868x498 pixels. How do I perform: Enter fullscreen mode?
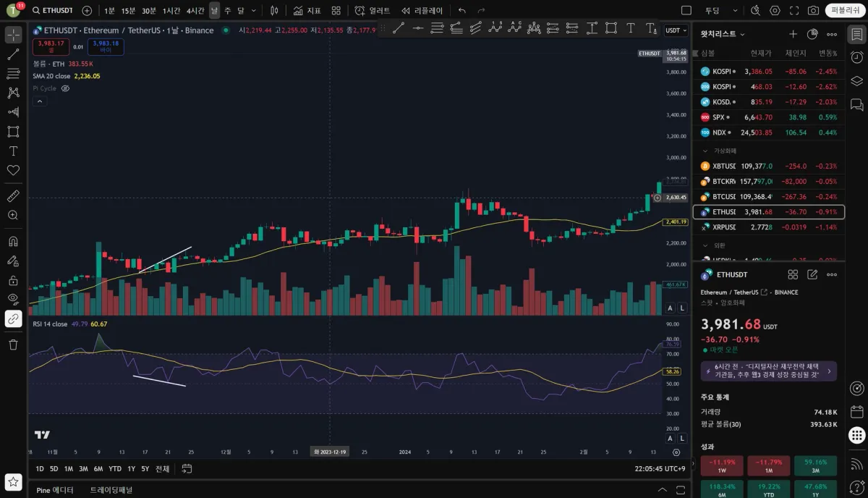point(794,11)
